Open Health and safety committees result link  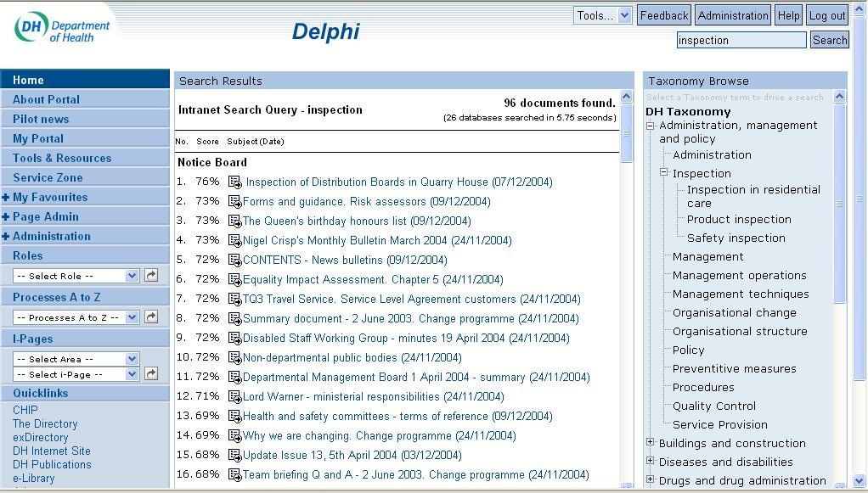tap(398, 416)
